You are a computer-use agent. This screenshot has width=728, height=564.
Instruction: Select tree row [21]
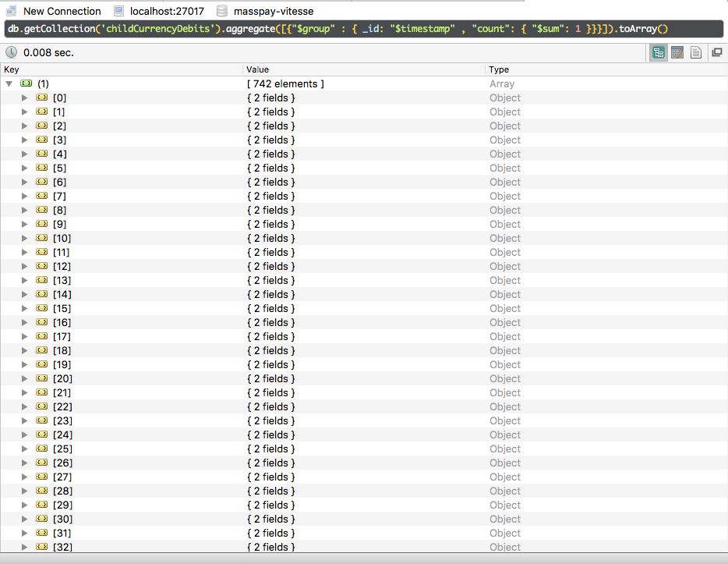[x=363, y=392]
